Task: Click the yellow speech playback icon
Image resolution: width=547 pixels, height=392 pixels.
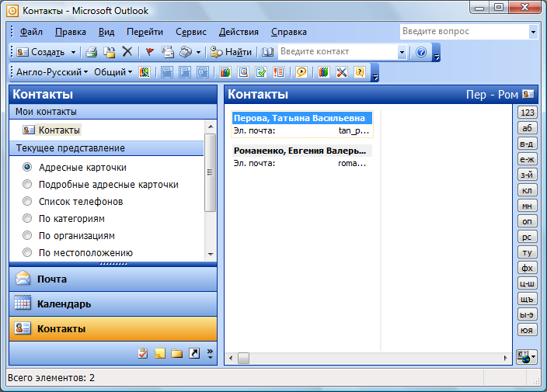Action: pyautogui.click(x=301, y=72)
